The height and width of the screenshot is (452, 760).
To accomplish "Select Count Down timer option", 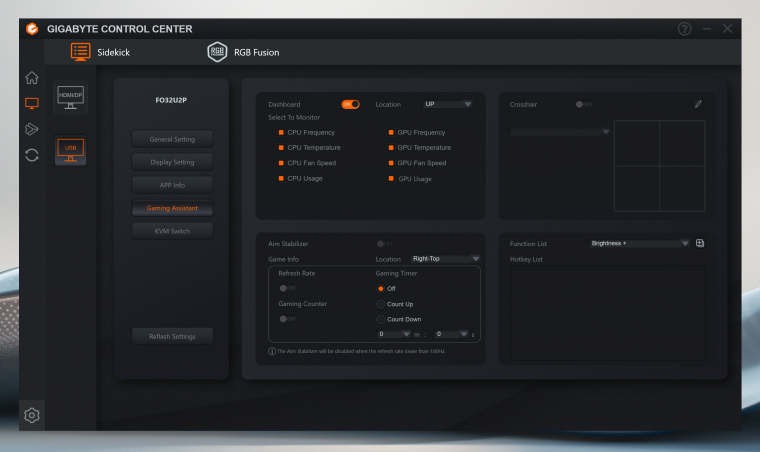I will click(380, 319).
